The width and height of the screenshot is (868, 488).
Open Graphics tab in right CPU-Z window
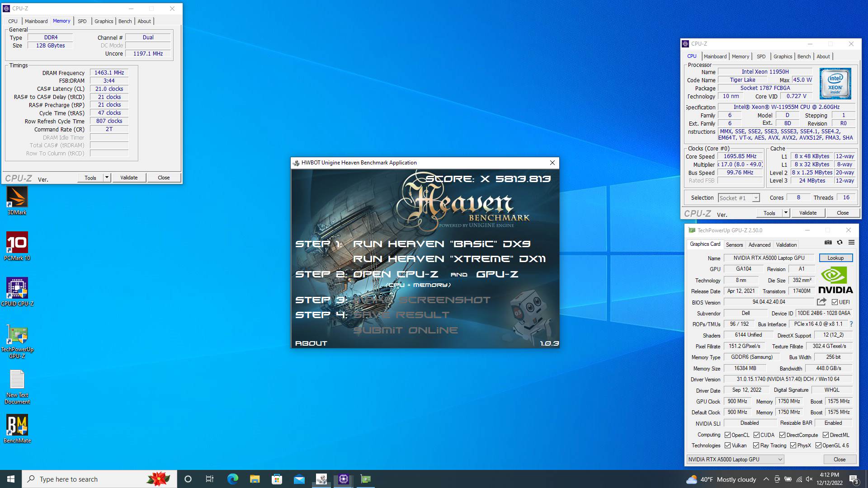783,56
